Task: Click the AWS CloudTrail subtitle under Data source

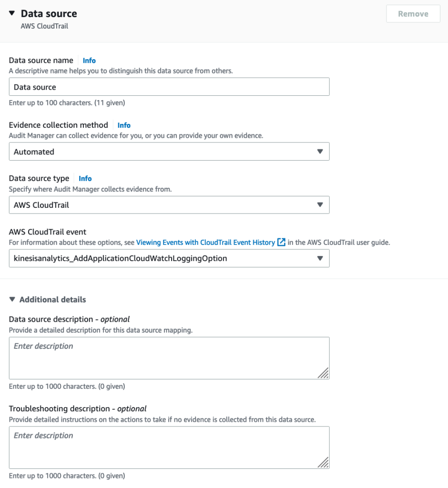Action: coord(43,26)
